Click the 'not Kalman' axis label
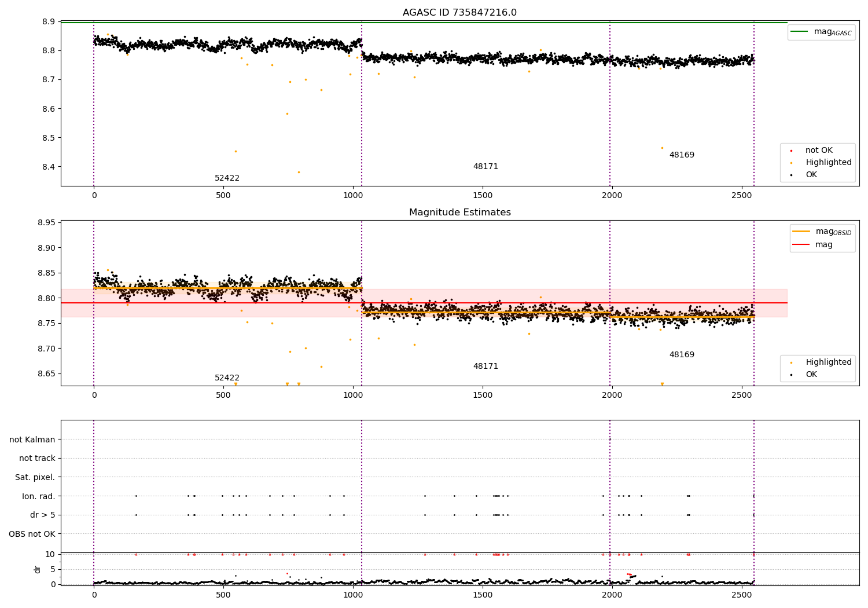Screen dimensions: 868x608 (x=32, y=439)
